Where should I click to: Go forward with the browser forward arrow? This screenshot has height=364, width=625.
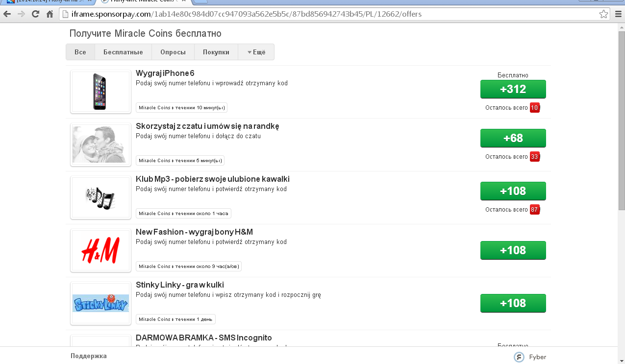(x=21, y=14)
